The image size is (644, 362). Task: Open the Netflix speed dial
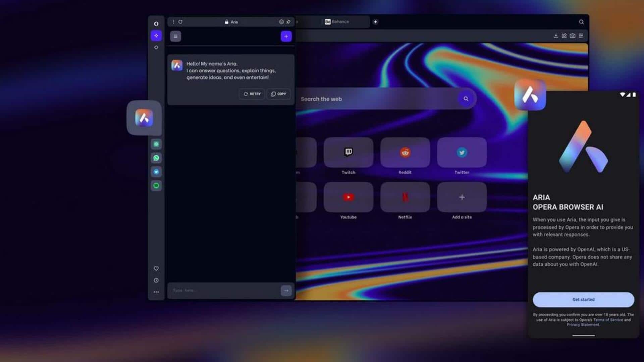(405, 197)
